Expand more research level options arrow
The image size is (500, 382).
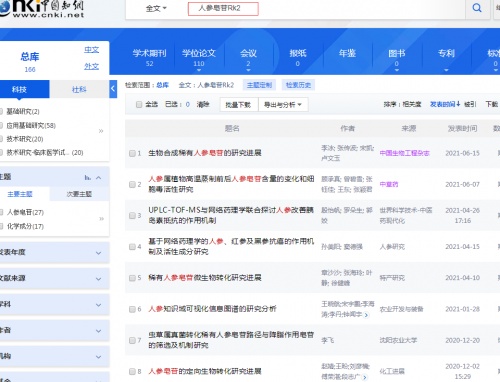pos(101,131)
